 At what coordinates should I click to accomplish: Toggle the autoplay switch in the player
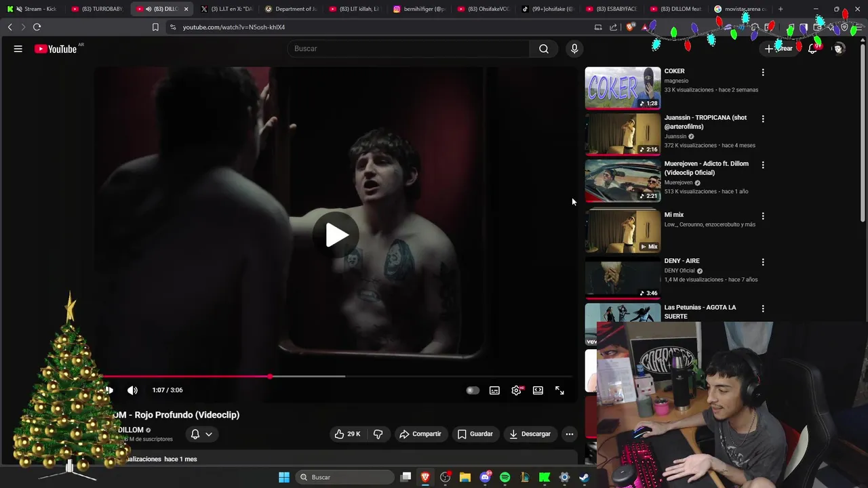pyautogui.click(x=473, y=390)
